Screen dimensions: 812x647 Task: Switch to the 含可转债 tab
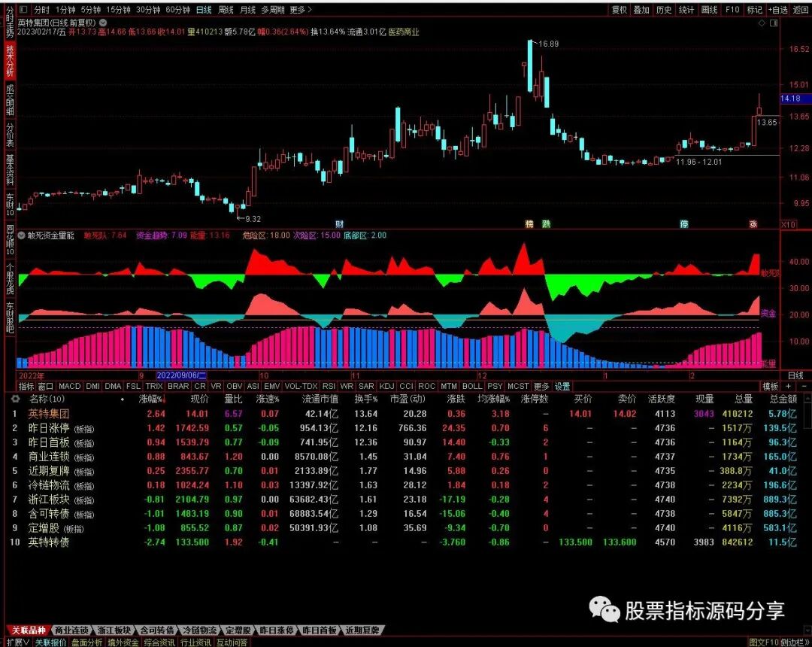click(x=157, y=630)
